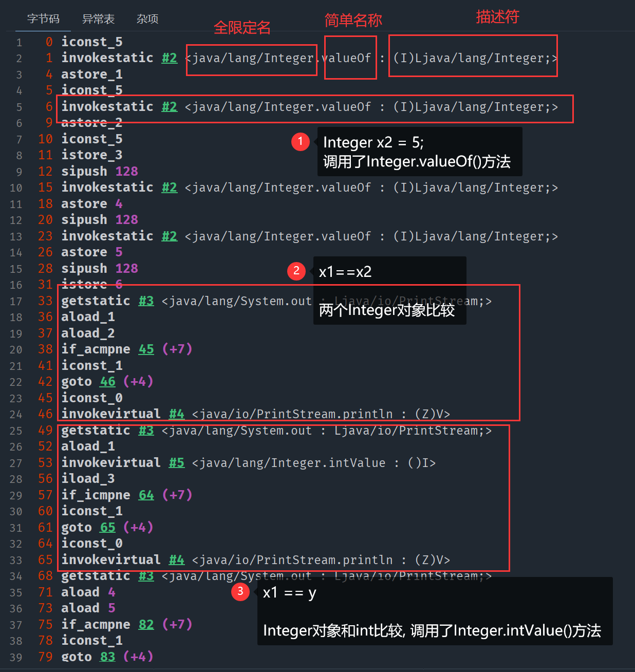Open #2 constant link at offset 15
This screenshot has height=672, width=635.
170,188
